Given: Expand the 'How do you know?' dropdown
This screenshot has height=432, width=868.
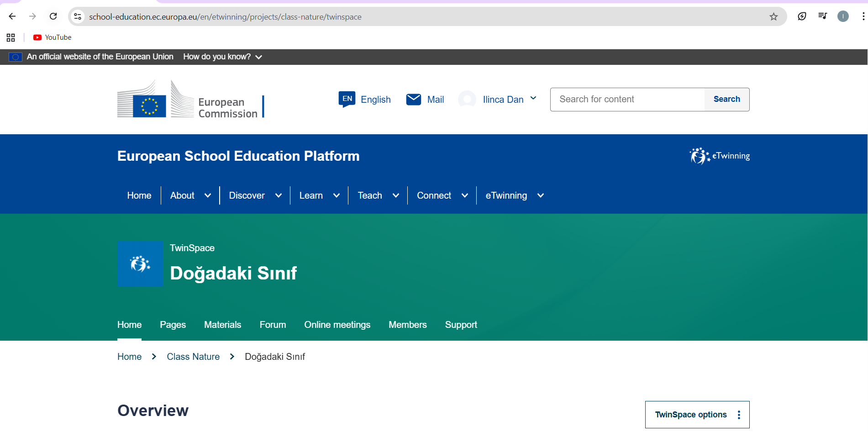Looking at the screenshot, I should [222, 57].
